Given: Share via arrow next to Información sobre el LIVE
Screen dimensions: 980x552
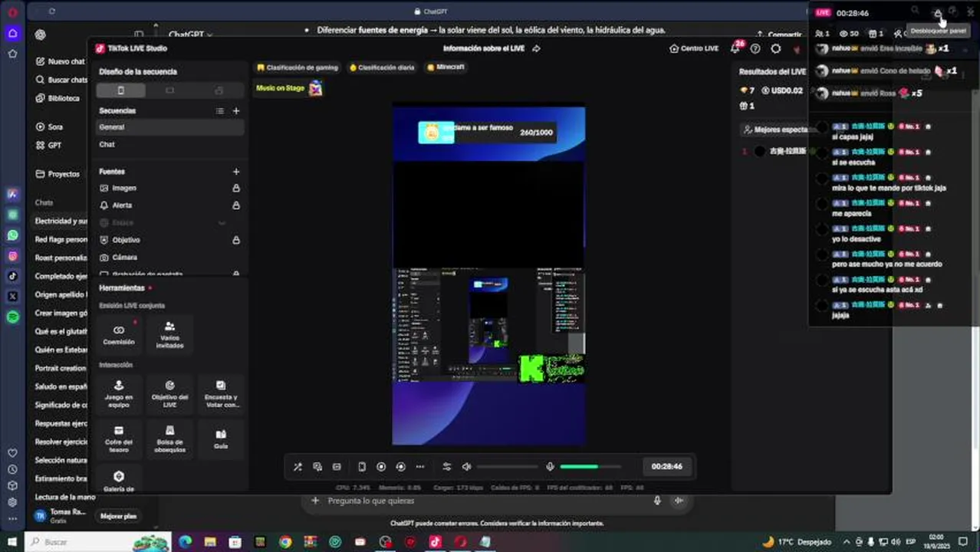Looking at the screenshot, I should click(536, 48).
